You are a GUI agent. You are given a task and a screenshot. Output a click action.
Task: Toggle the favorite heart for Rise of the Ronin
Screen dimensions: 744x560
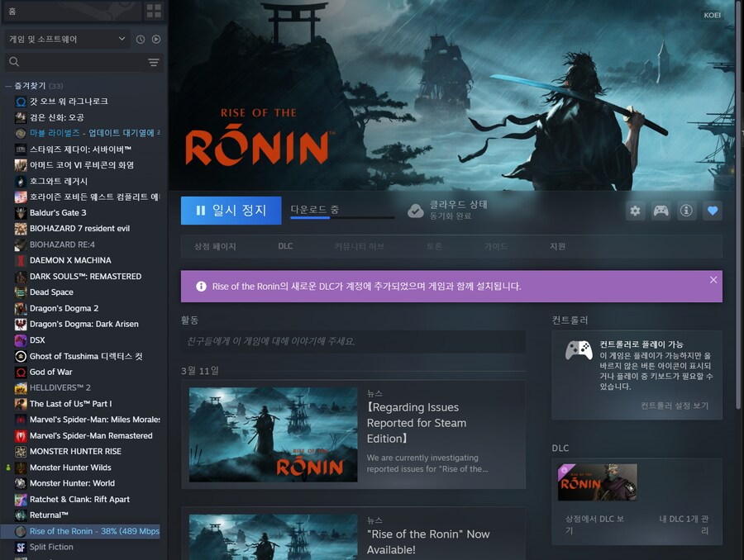tap(712, 211)
